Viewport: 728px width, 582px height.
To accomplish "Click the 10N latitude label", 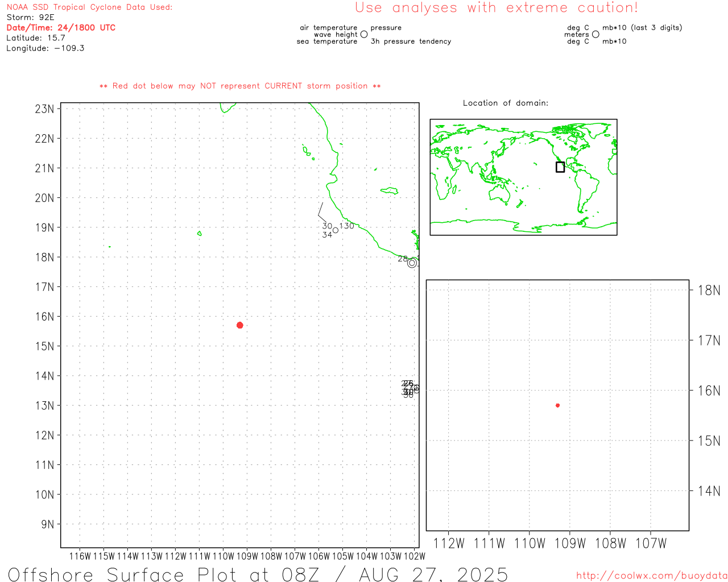I will pos(45,494).
